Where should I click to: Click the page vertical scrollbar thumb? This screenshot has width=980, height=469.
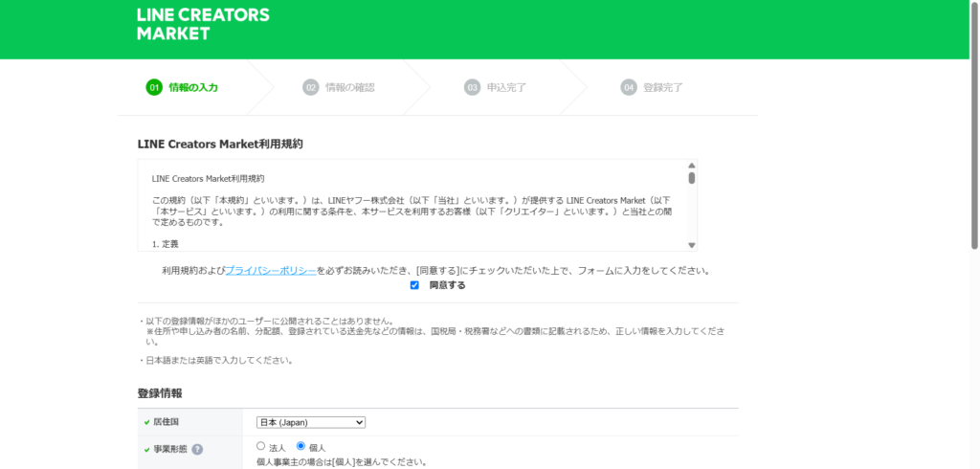click(x=974, y=125)
